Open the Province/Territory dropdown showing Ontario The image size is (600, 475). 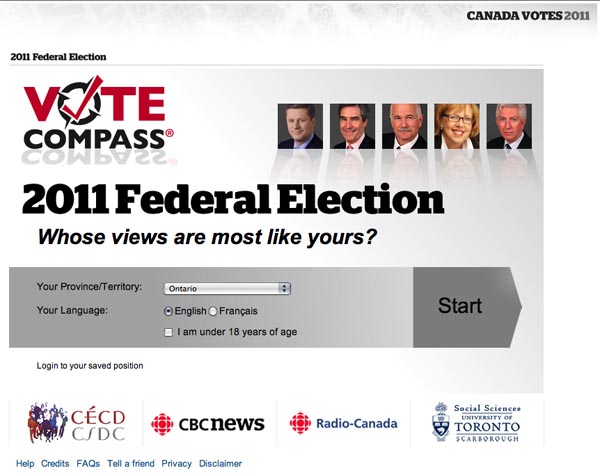(x=227, y=289)
